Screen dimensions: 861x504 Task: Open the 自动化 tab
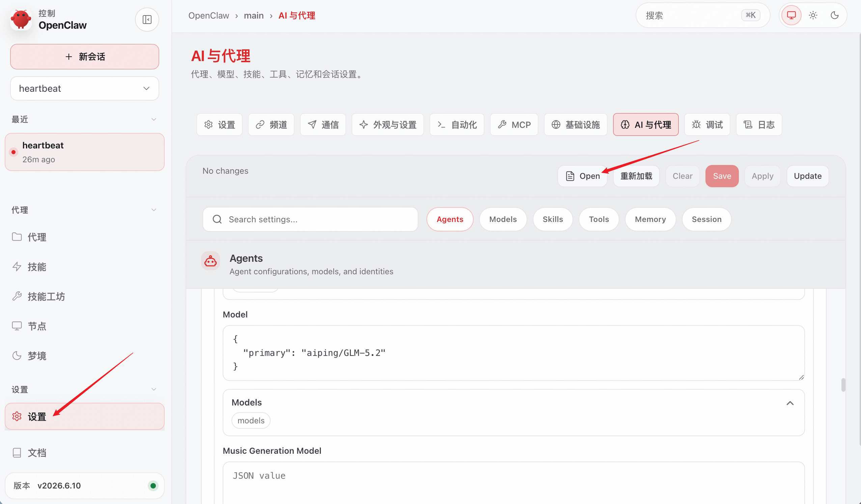457,124
